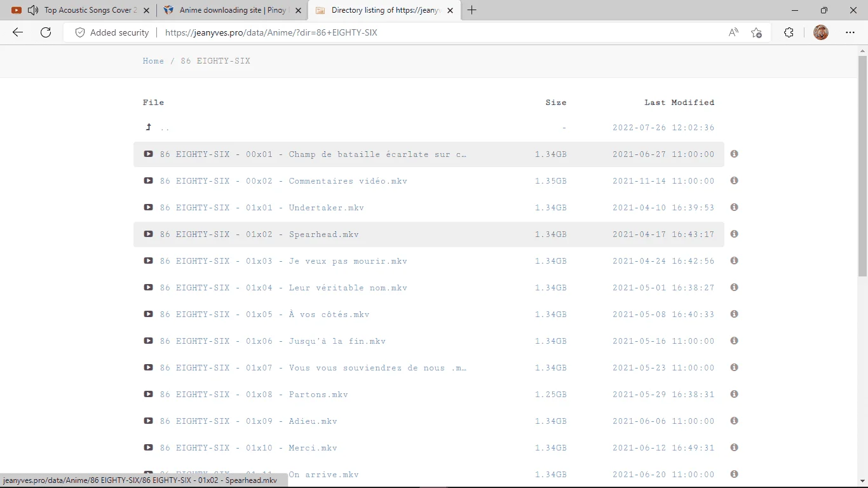Click date 2021-05-29 16:38:31
Screen dimensions: 868x488
[x=663, y=394]
